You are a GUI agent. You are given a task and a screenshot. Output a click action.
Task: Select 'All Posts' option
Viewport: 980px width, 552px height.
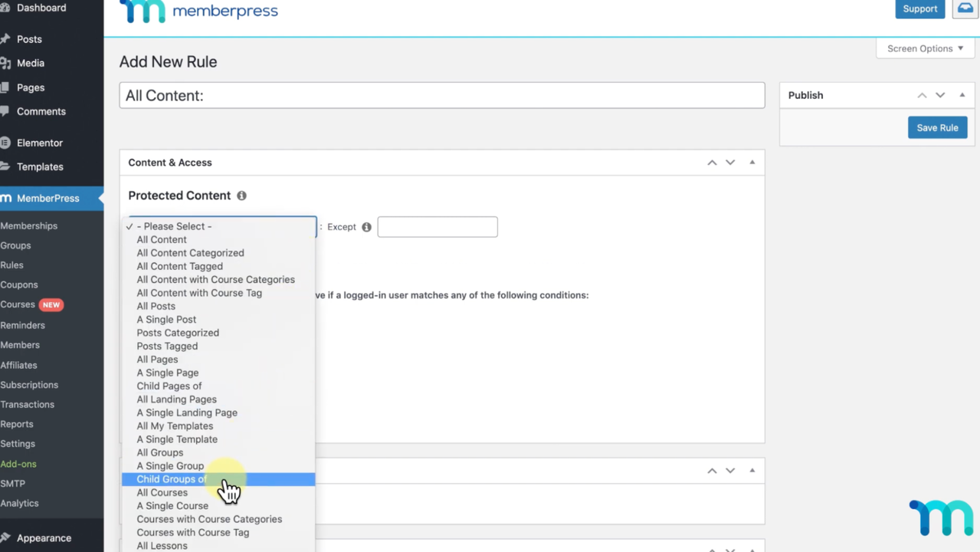(x=218, y=306)
